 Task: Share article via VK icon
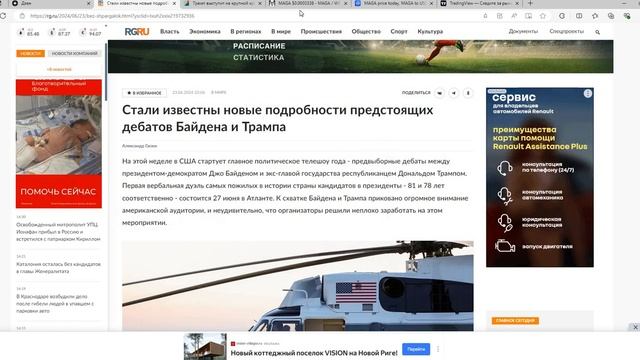(x=440, y=93)
